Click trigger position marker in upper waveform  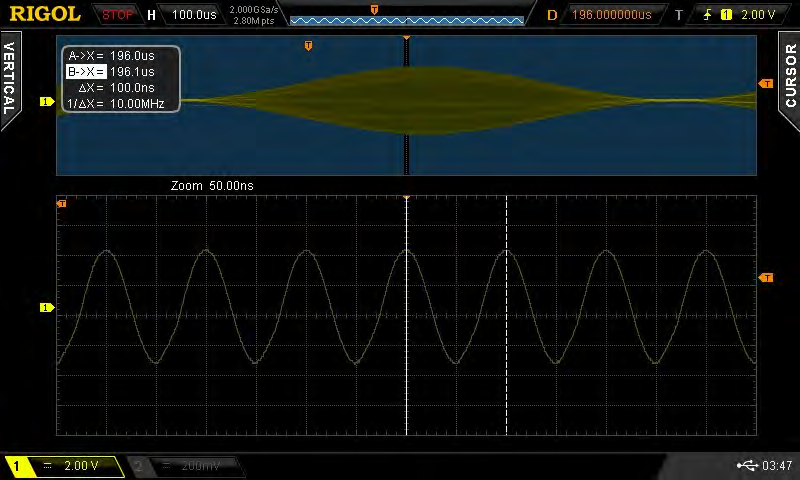pos(308,46)
